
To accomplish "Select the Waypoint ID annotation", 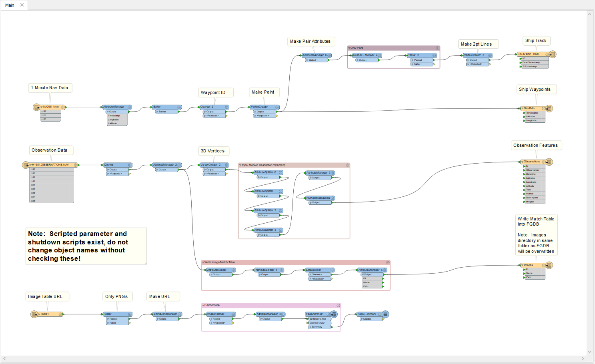I will (216, 92).
